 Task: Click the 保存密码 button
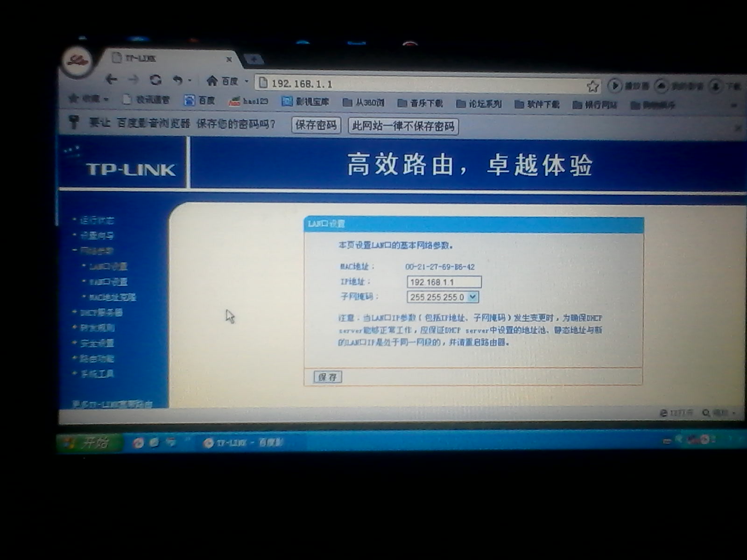316,125
